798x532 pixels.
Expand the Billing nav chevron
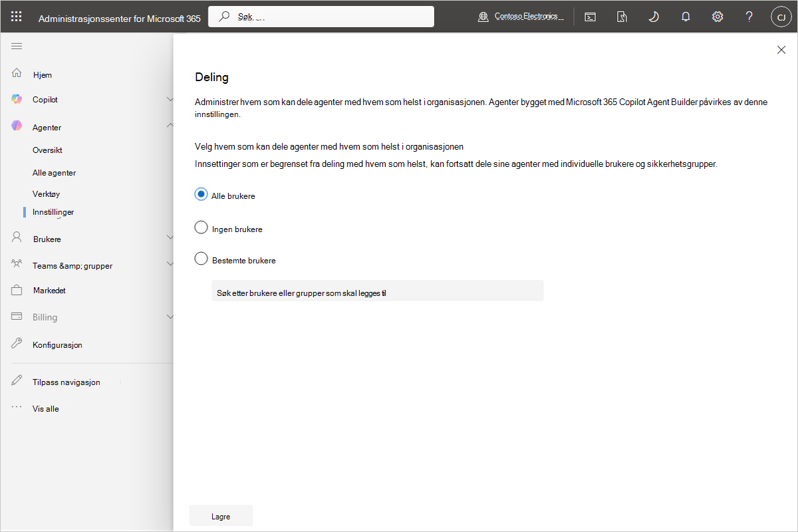170,317
